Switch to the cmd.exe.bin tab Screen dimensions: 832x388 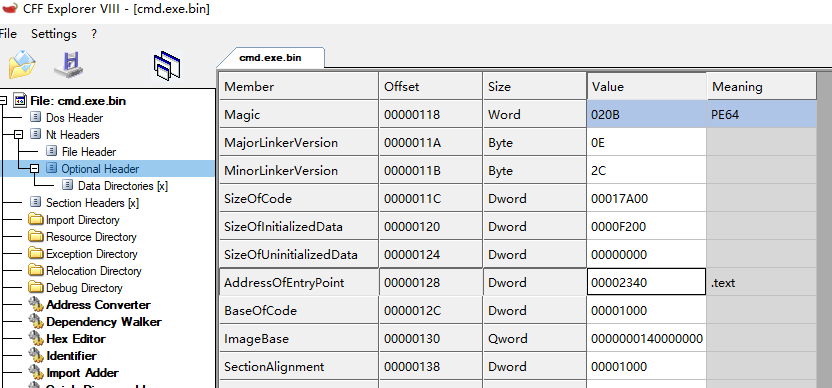270,57
